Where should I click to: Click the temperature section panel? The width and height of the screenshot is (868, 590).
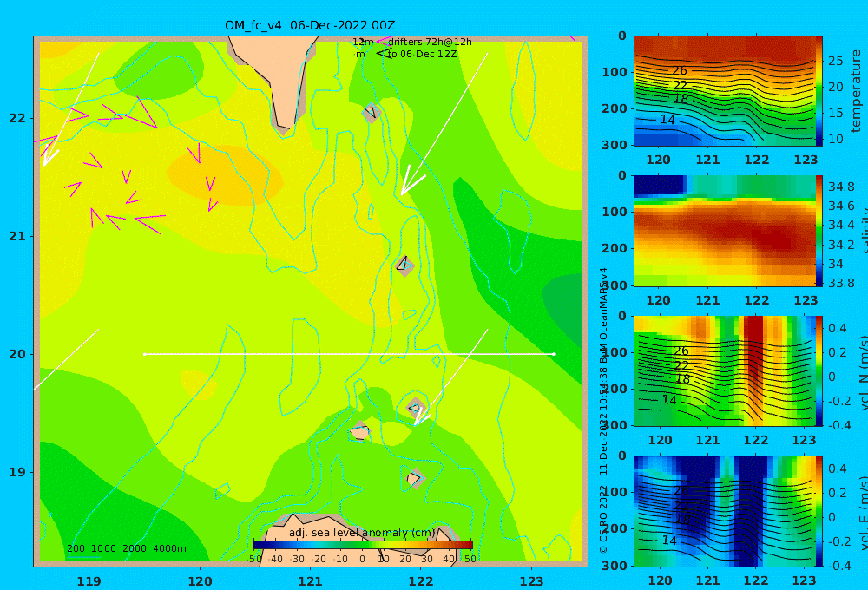click(x=724, y=91)
